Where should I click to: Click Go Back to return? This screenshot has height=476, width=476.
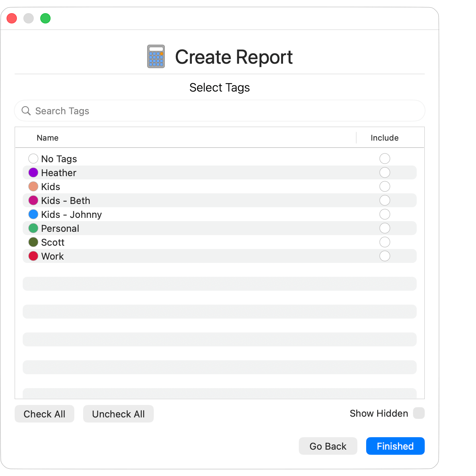coord(328,446)
